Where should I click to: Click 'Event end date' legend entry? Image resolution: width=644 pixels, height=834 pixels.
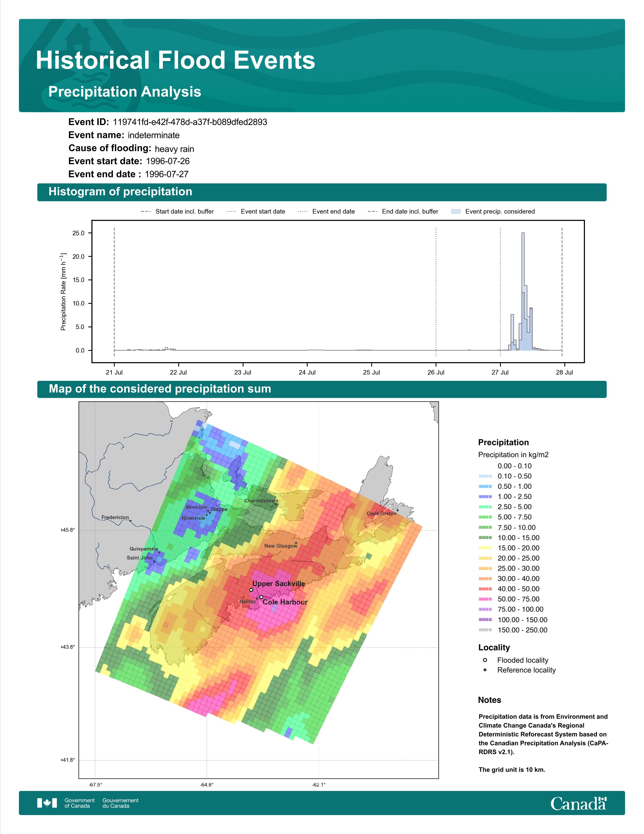326,212
